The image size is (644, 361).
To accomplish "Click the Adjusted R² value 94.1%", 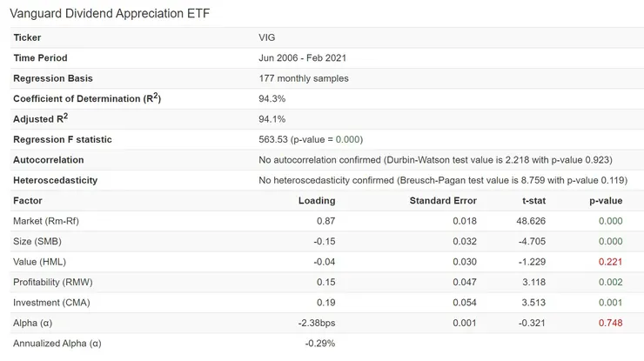I will point(272,119).
